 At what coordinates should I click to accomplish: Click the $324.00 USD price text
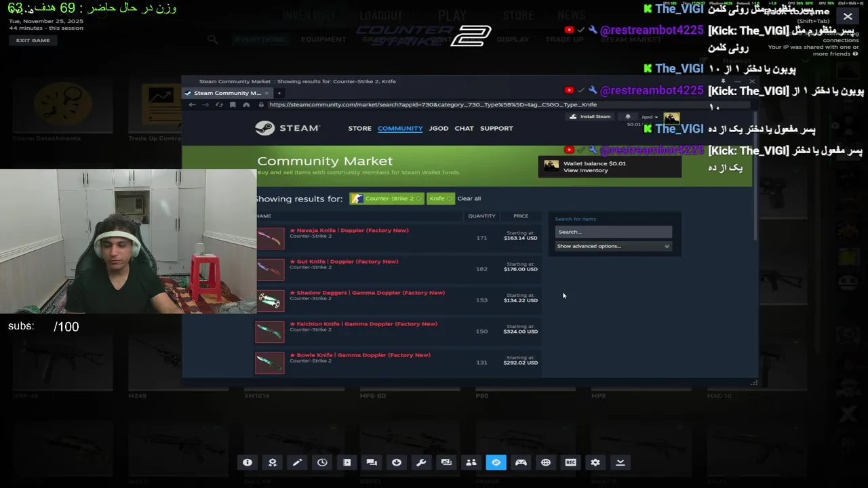[520, 331]
